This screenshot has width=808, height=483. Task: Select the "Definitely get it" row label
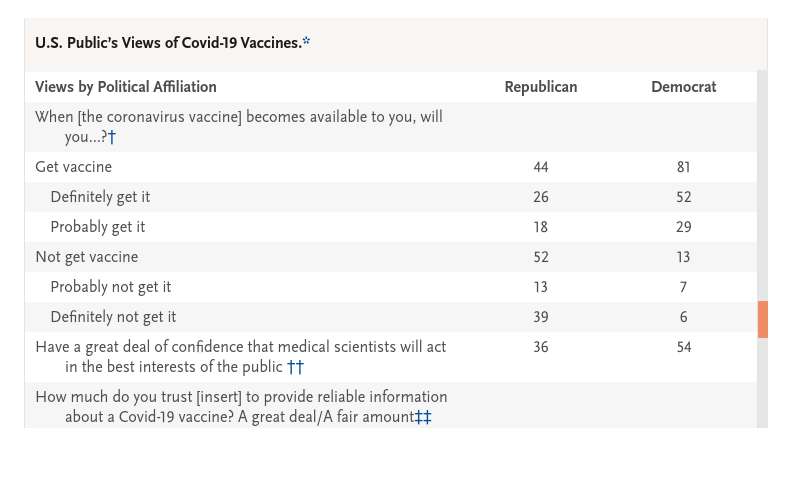pos(100,197)
